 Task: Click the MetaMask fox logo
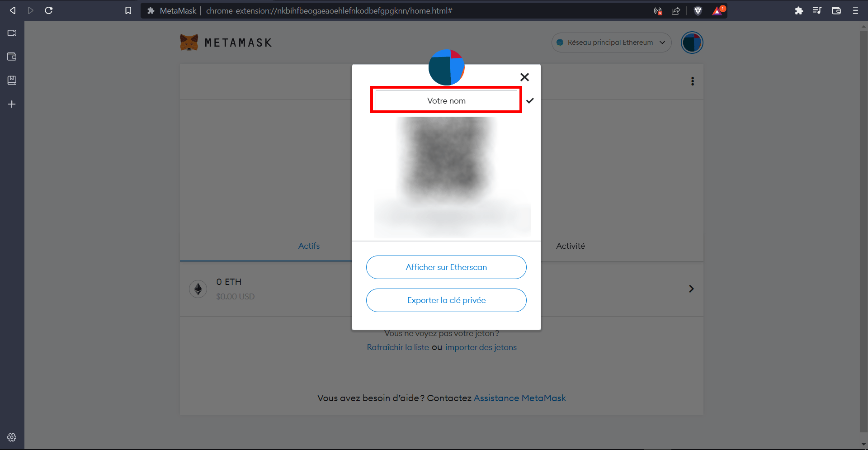(x=189, y=43)
